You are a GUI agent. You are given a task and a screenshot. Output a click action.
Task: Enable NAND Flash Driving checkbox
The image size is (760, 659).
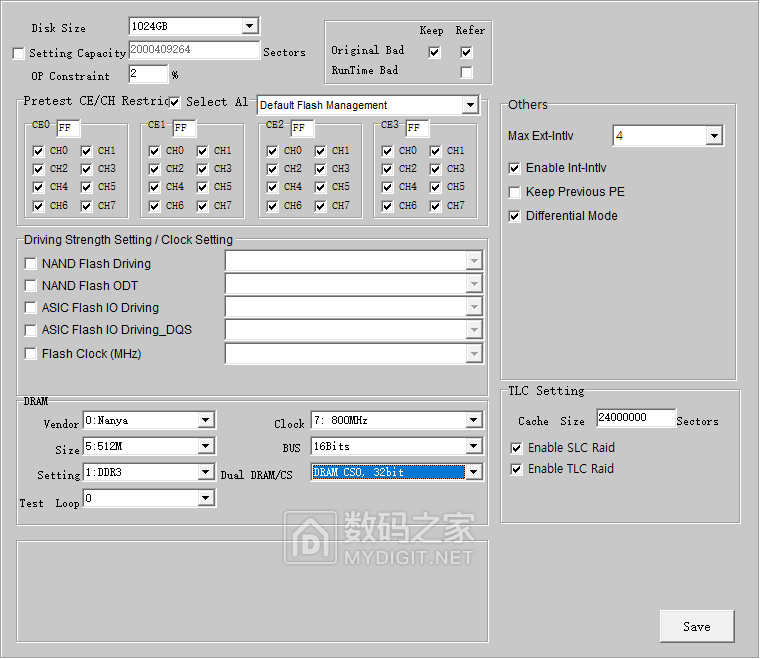click(x=31, y=264)
